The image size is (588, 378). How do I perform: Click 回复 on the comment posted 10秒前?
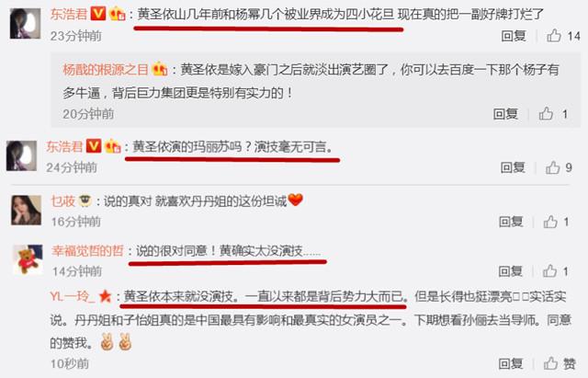(x=511, y=363)
